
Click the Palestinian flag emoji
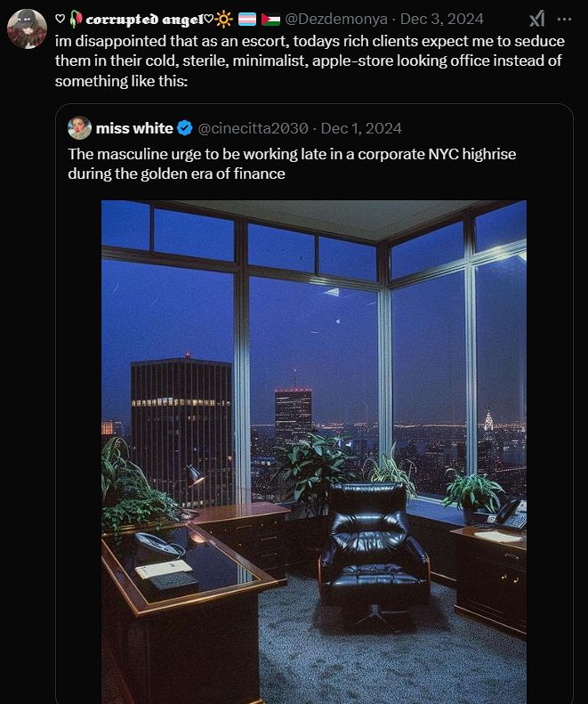click(x=270, y=19)
